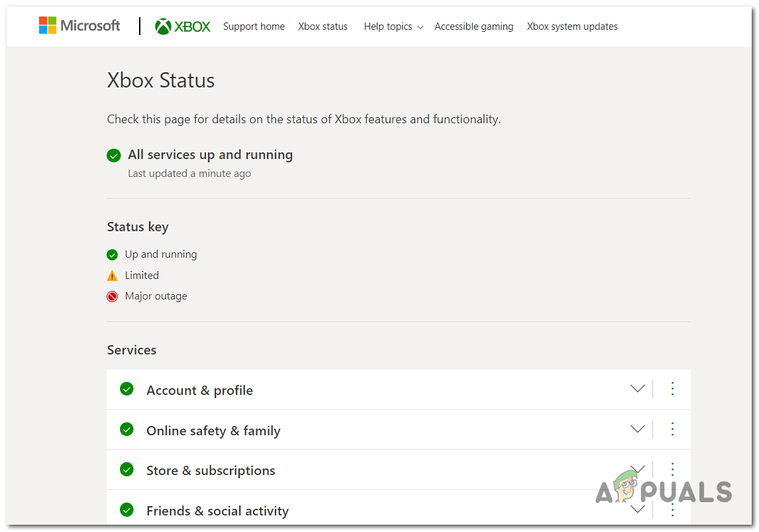The height and width of the screenshot is (532, 759).
Task: Expand the Account & profile section
Action: pyautogui.click(x=637, y=389)
